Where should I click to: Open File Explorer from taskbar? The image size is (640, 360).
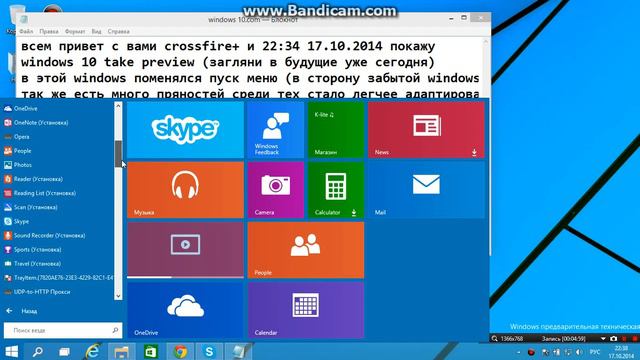point(121,351)
